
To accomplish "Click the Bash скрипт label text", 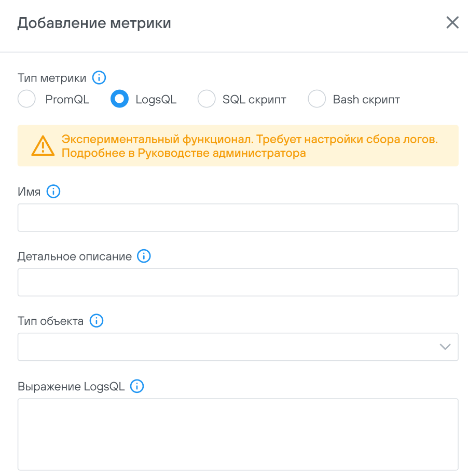I will coord(366,100).
